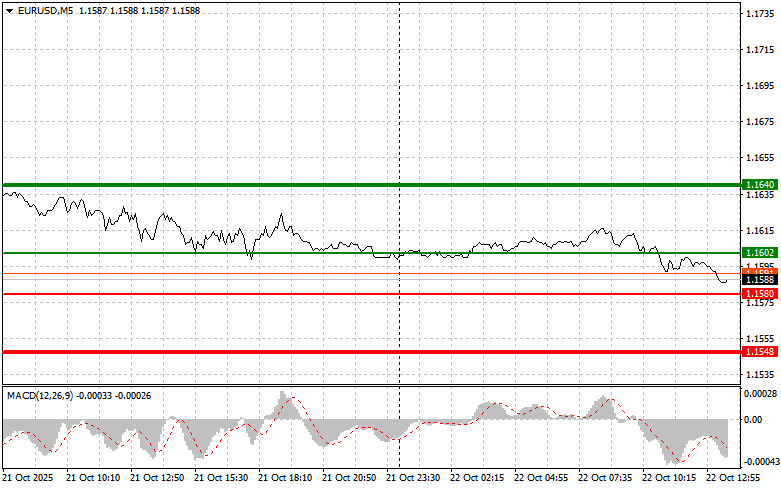
Task: Click the 21 Oct 15:30 time label
Action: pyautogui.click(x=221, y=478)
